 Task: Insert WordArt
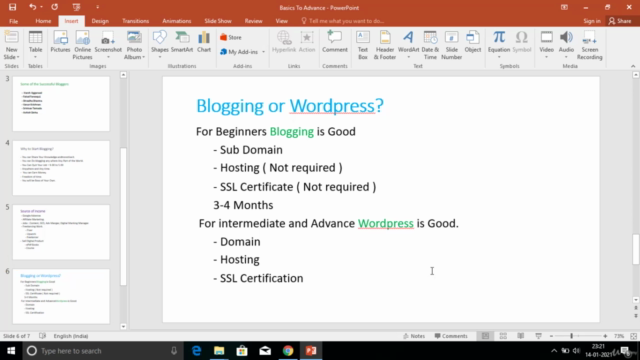[408, 44]
